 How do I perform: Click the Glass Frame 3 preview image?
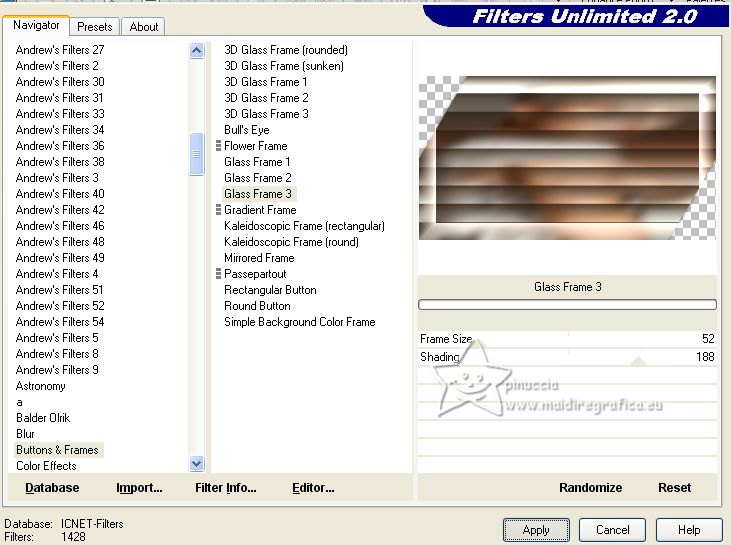[x=567, y=158]
